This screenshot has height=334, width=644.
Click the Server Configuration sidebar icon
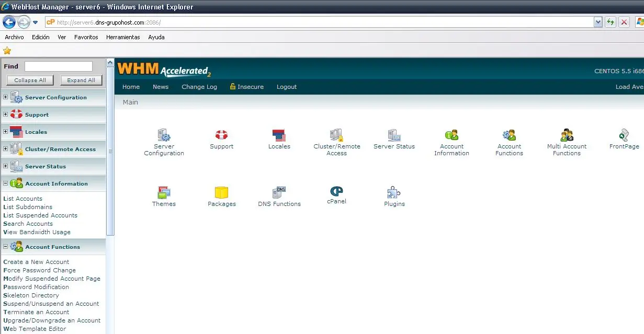coord(16,97)
